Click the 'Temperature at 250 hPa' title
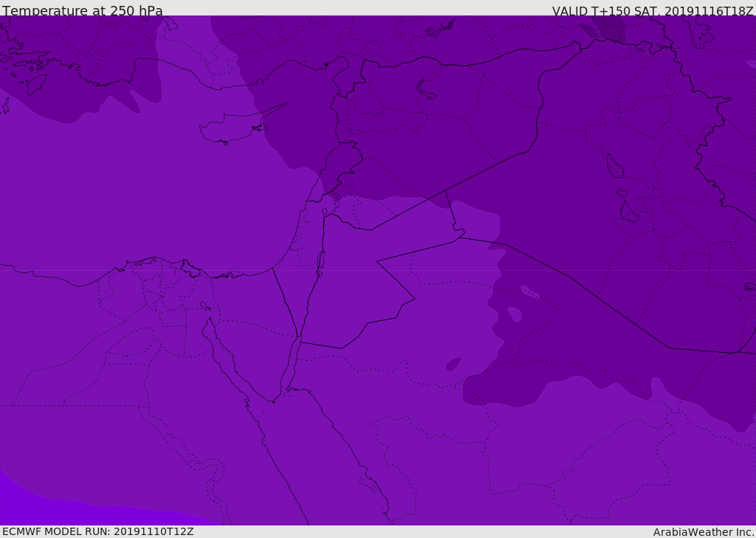Screen dimensions: 756x538 coord(83,10)
